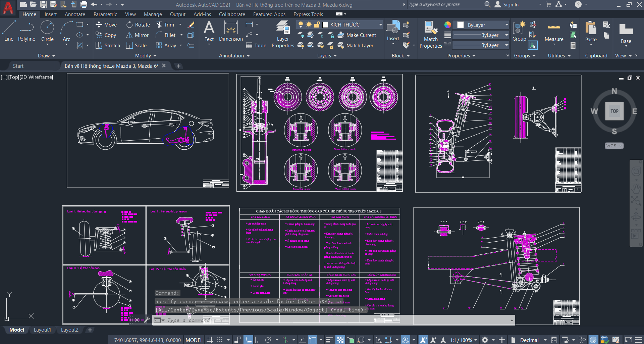
Task: Expand the Modify panel
Action: coord(146,56)
